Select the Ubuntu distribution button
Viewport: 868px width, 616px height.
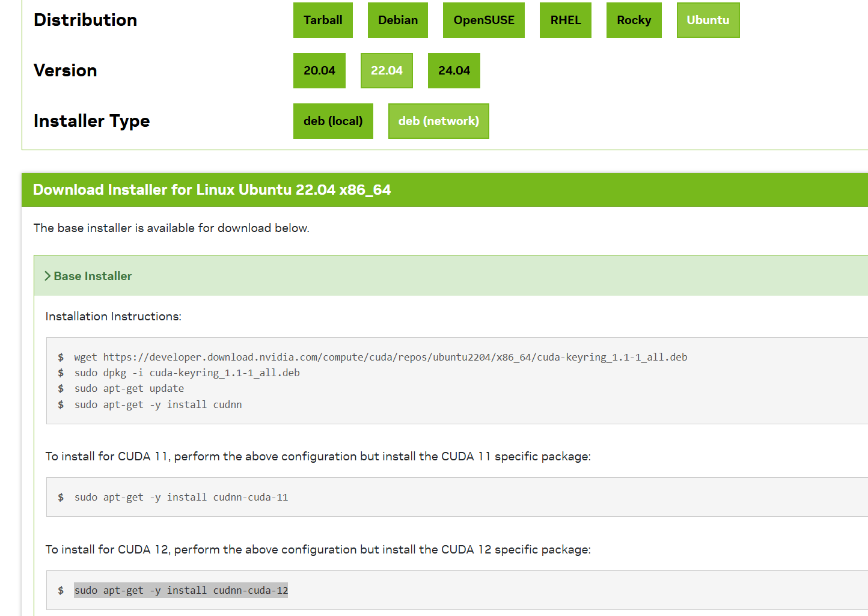pyautogui.click(x=708, y=20)
